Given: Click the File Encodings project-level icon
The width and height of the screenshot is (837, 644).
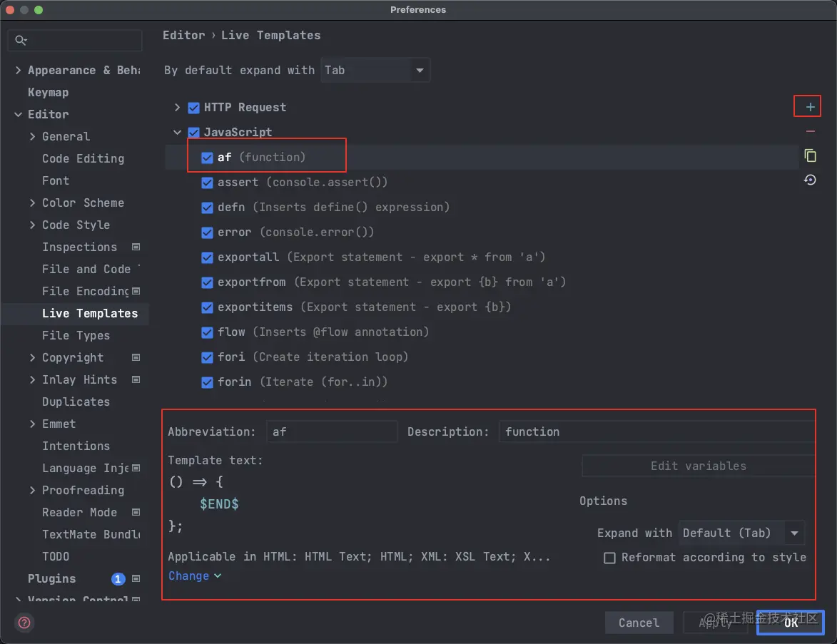Looking at the screenshot, I should click(136, 291).
